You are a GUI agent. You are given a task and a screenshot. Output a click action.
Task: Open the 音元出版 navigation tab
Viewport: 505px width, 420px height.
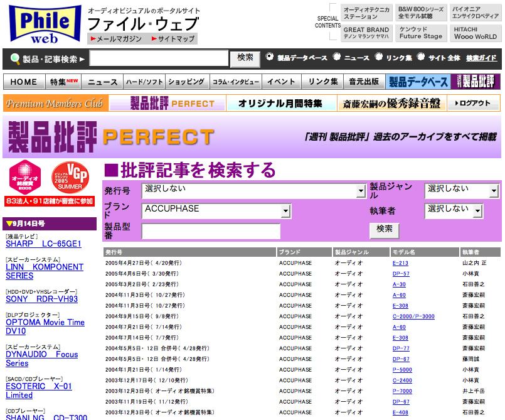pos(364,82)
